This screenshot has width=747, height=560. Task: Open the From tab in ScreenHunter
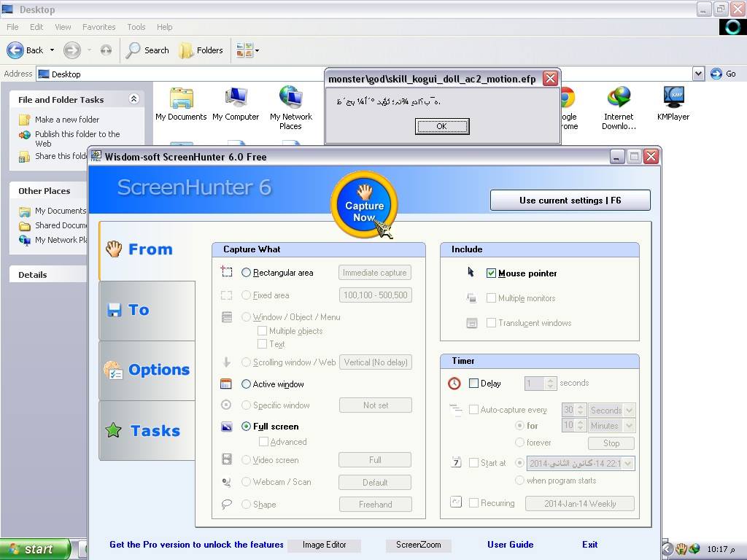click(147, 249)
